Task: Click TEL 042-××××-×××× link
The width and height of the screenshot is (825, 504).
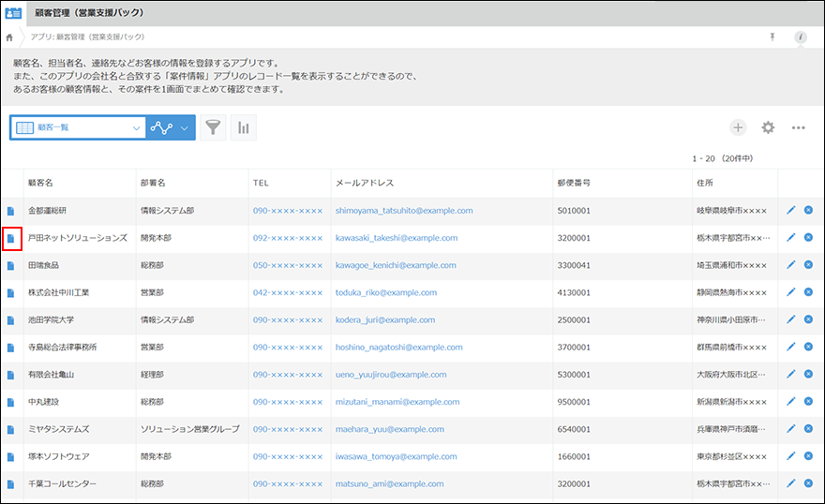Action: pyautogui.click(x=288, y=292)
